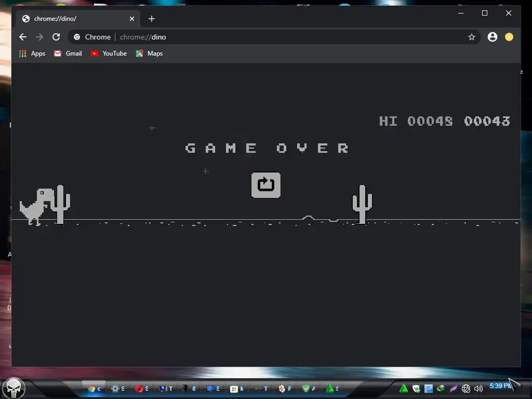Switch to the Chrome taskbar button

(x=94, y=389)
